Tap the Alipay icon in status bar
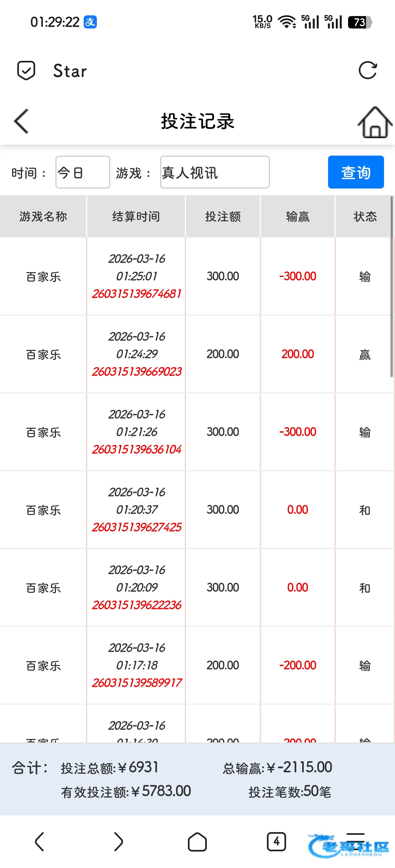The image size is (395, 868). (90, 22)
